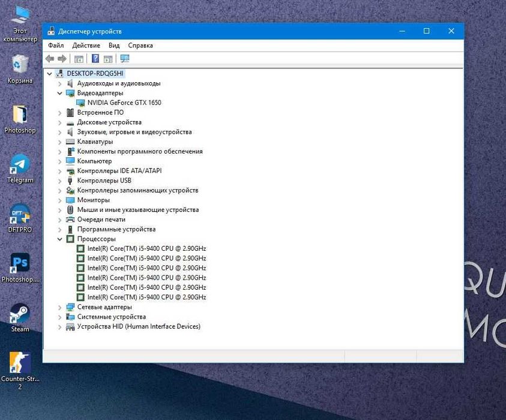506x420 pixels.
Task: Expand the Аудиовходы и аудиовыходы node arrow
Action: click(x=59, y=84)
